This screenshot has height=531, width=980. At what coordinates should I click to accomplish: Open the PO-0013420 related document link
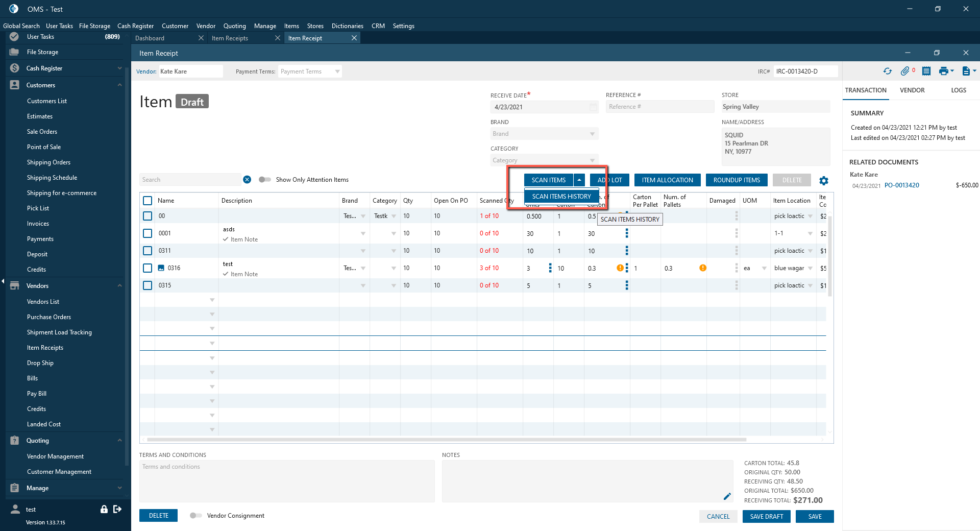[901, 185]
